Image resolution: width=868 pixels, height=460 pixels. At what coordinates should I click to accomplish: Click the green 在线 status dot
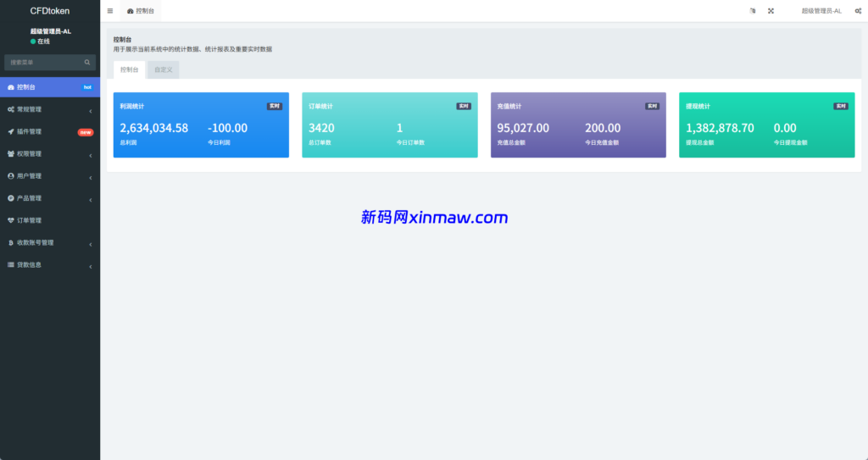click(x=33, y=42)
